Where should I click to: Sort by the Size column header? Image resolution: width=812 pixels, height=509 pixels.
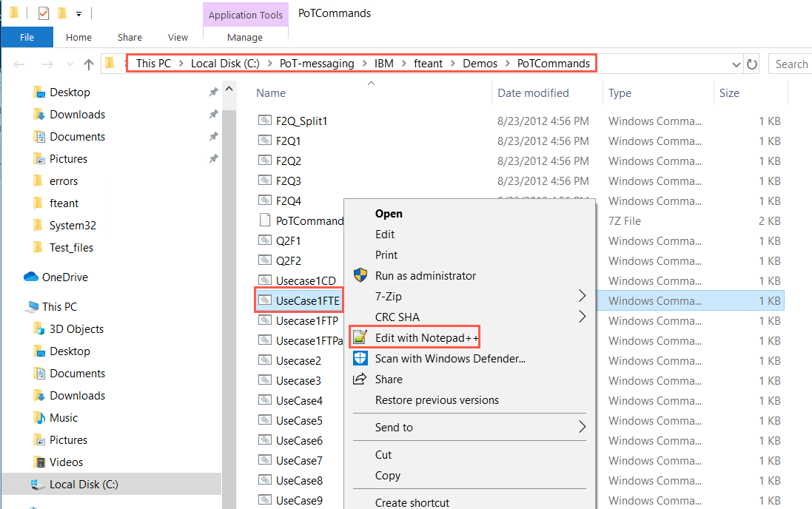[x=729, y=93]
